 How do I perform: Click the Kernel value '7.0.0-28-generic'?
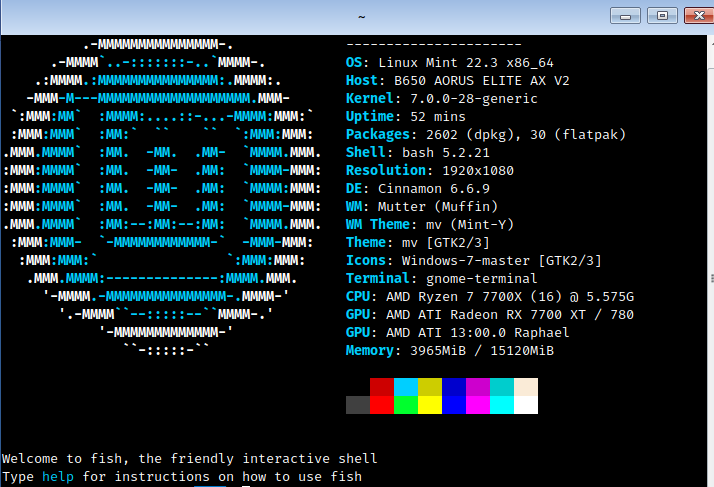pos(474,98)
